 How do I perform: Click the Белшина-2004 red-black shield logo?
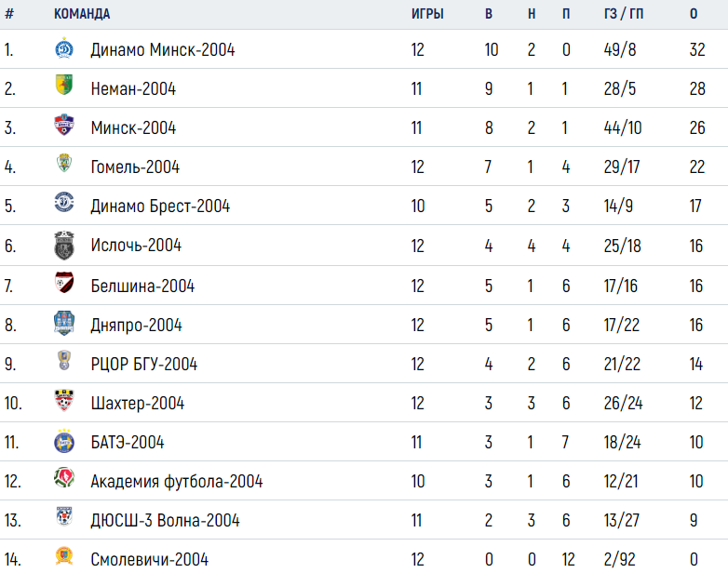64,283
